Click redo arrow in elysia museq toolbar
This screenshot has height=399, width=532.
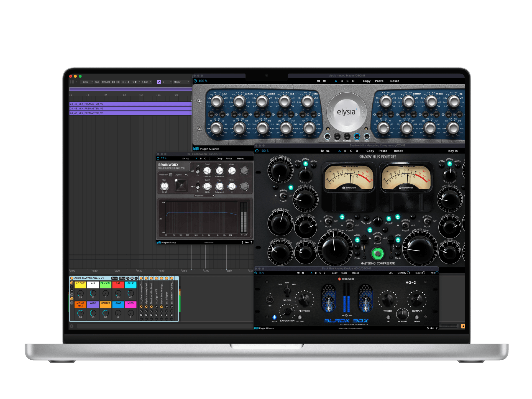(x=324, y=81)
